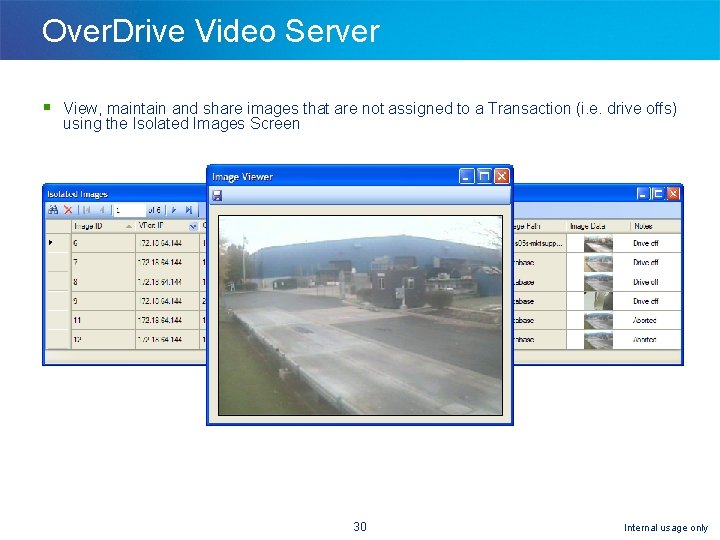Open the thumbnail in the last Aborted row

pos(598,340)
